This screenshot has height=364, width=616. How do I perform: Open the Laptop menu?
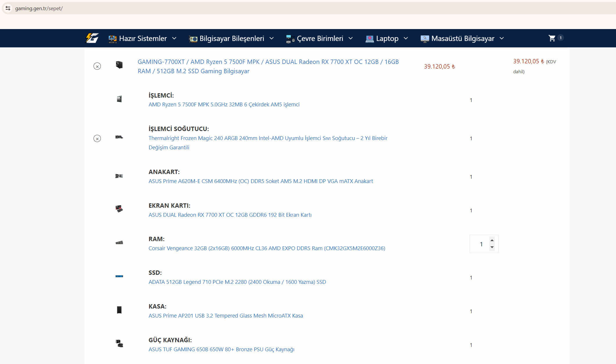(x=387, y=38)
